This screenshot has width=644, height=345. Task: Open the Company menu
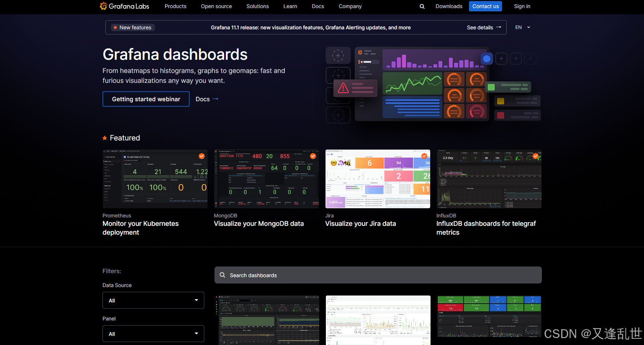click(350, 6)
